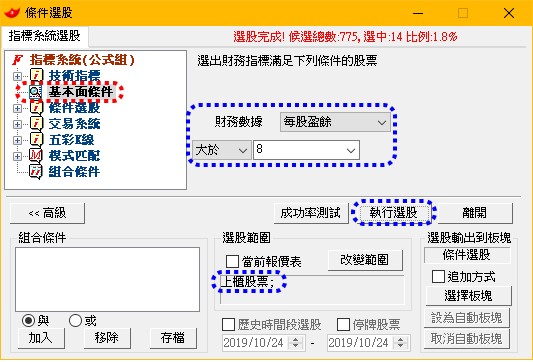This screenshot has width=533, height=362.
Task: Select 組合條件 label in the tree
Action: tap(74, 172)
